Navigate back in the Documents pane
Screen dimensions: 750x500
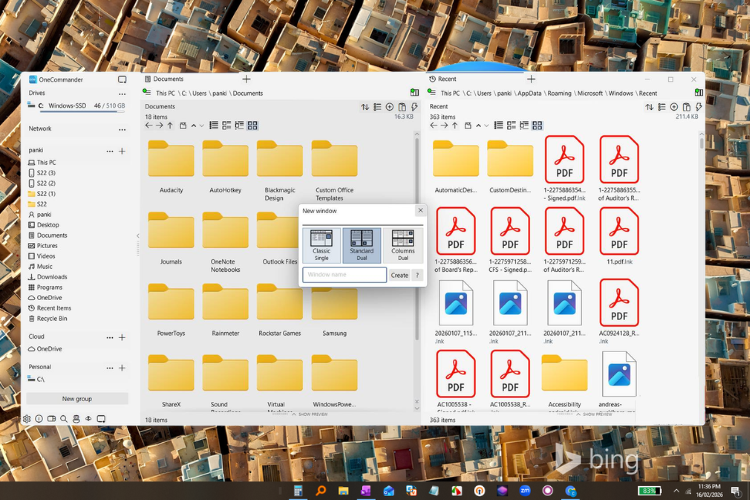[x=149, y=125]
